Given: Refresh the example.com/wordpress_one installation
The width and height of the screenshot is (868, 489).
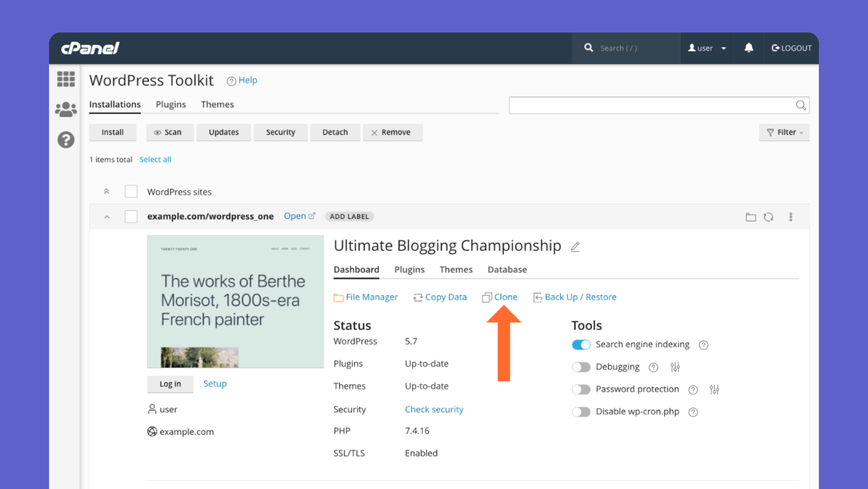Looking at the screenshot, I should point(768,217).
